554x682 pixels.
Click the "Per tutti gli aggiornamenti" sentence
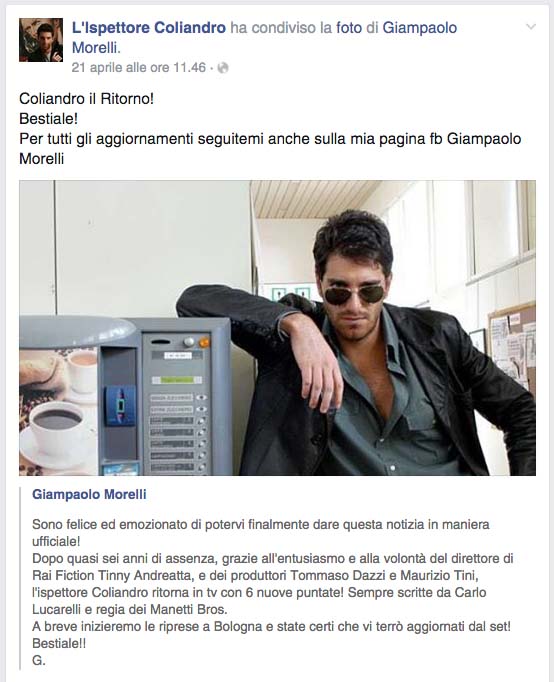coord(270,149)
